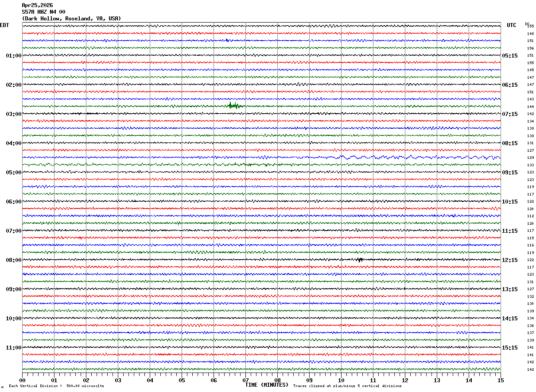The width and height of the screenshot is (536, 392).
Task: Click the DC offset value 137
Action: tap(530, 333)
